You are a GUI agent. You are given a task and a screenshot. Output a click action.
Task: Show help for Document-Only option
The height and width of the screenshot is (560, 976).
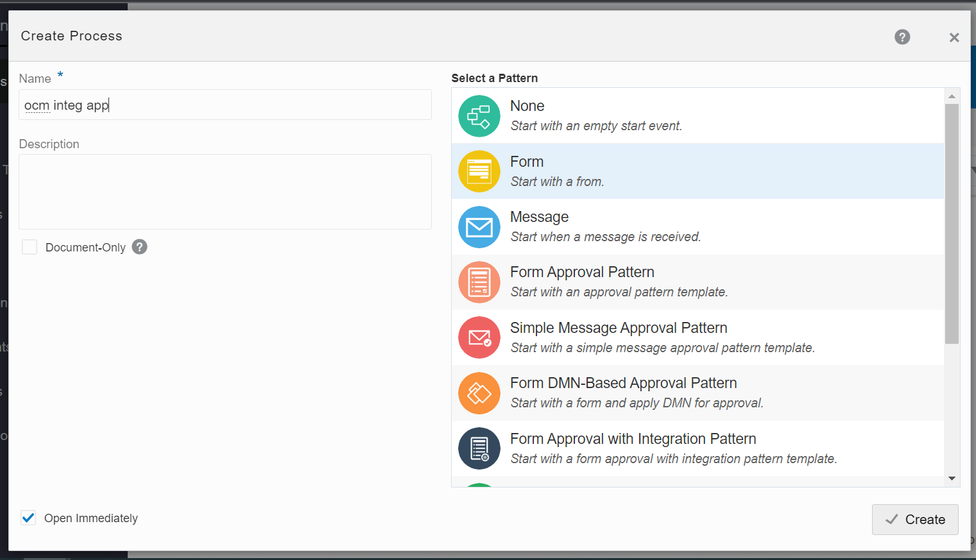140,247
